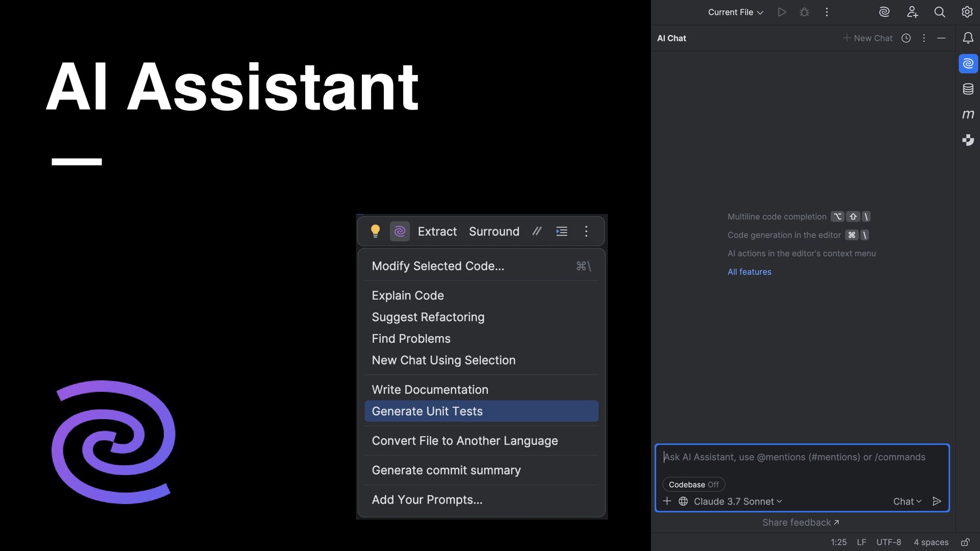Viewport: 980px width, 551px height.
Task: Click the AI Assistant swirl icon in top toolbar
Action: pyautogui.click(x=884, y=12)
